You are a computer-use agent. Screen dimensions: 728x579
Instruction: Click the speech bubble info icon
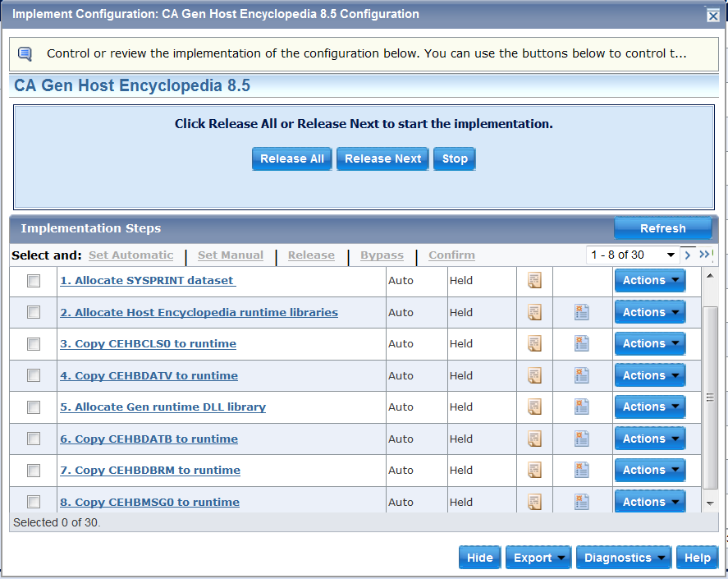tap(25, 54)
